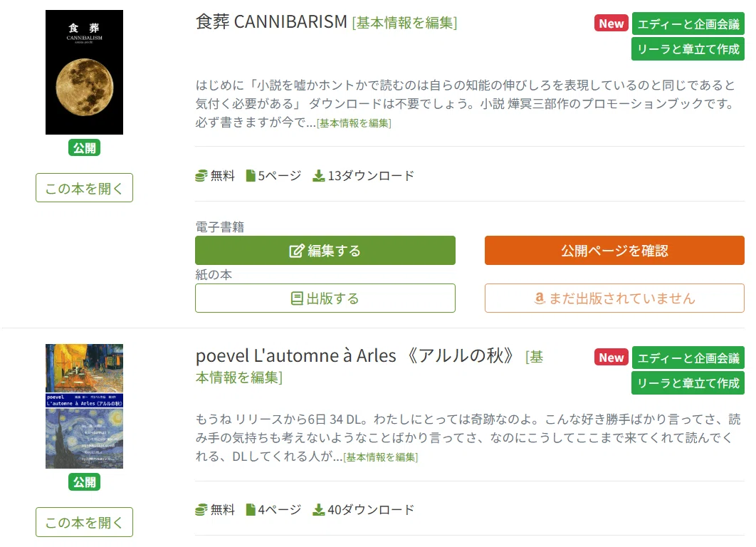
Task: Click 基本情報を編集 link after the Arles description
Action: point(380,457)
